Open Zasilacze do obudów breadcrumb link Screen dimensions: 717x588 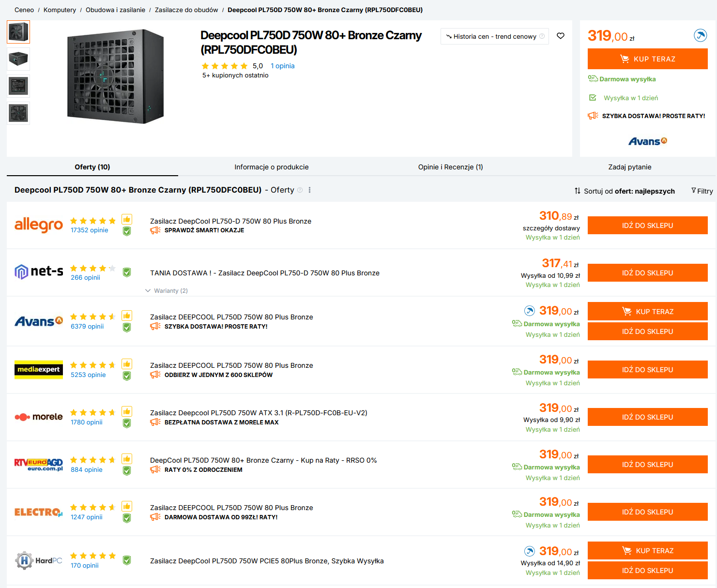pos(186,10)
